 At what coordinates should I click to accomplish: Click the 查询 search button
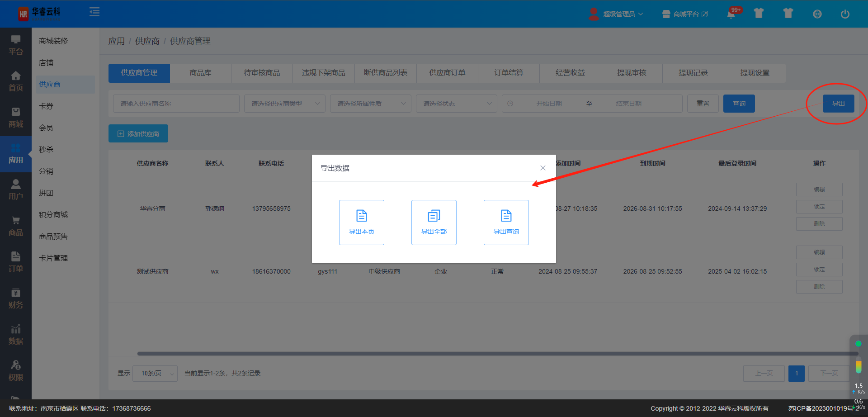click(x=739, y=104)
